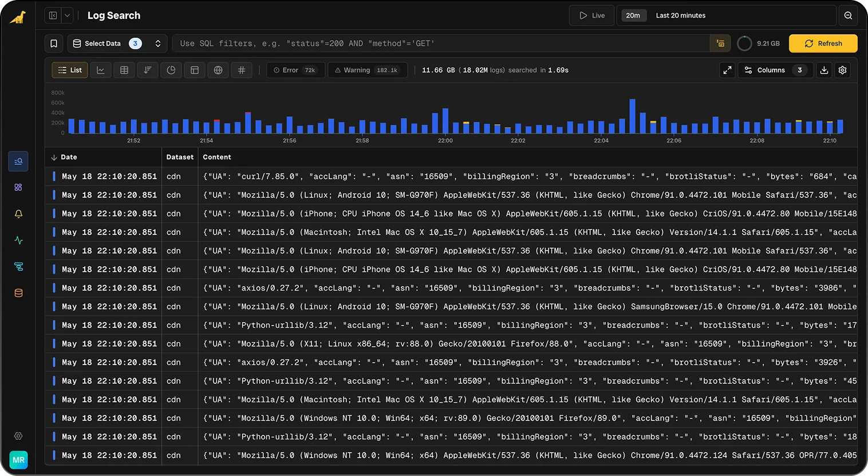Screen dimensions: 868x476
Task: Open the OPR/77.0 Chrome log row
Action: (x=451, y=455)
